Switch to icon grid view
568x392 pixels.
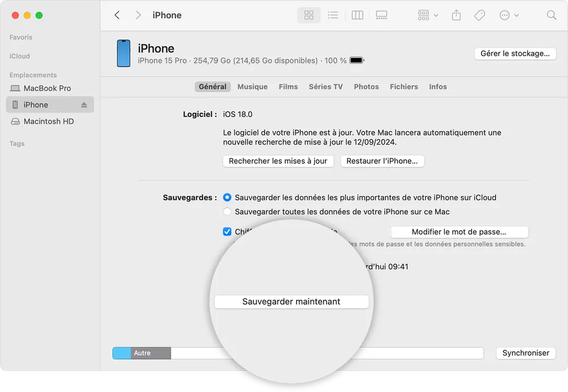pyautogui.click(x=308, y=15)
